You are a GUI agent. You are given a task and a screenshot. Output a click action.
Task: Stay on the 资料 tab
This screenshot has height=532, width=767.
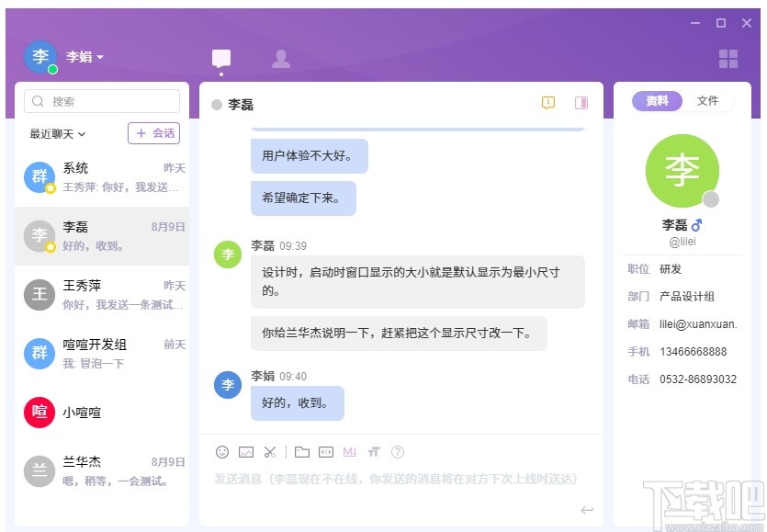(656, 100)
